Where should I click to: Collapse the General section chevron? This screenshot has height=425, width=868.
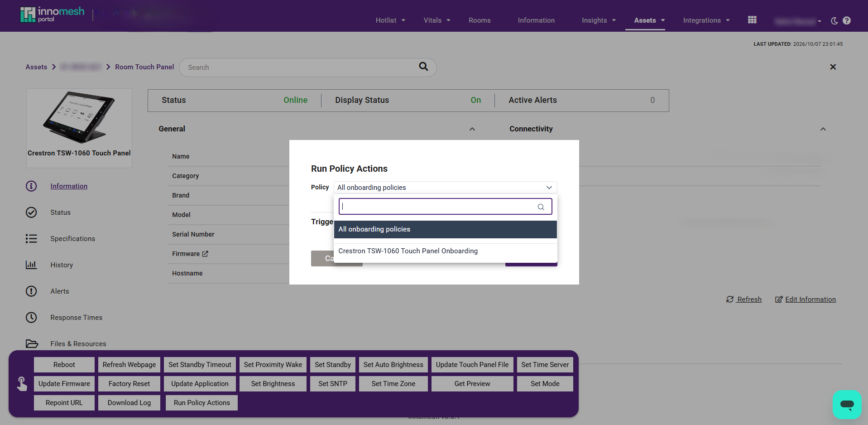coord(472,129)
